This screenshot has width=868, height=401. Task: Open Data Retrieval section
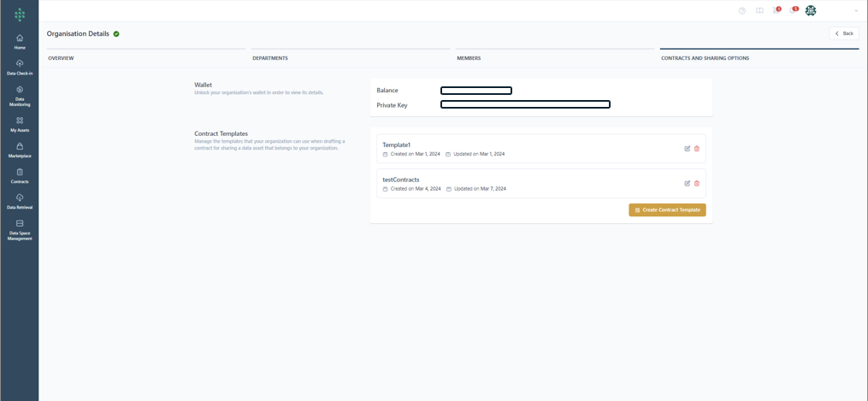coord(20,201)
